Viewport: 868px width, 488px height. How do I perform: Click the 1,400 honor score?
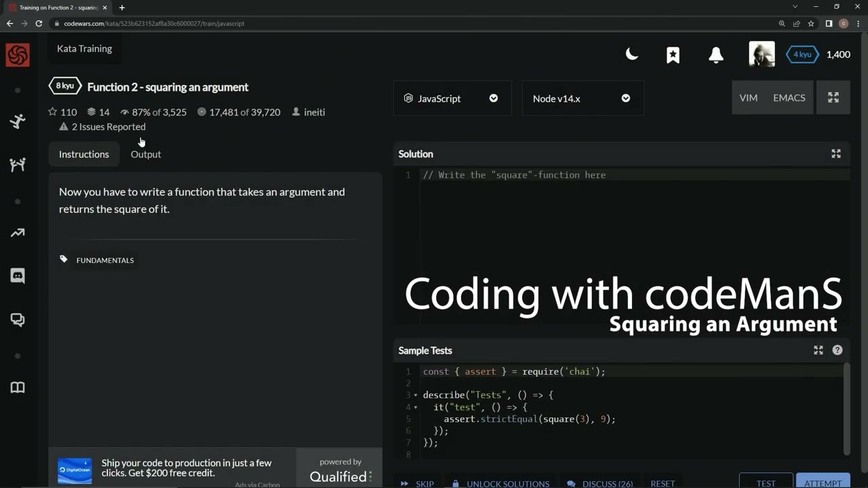[x=838, y=54]
